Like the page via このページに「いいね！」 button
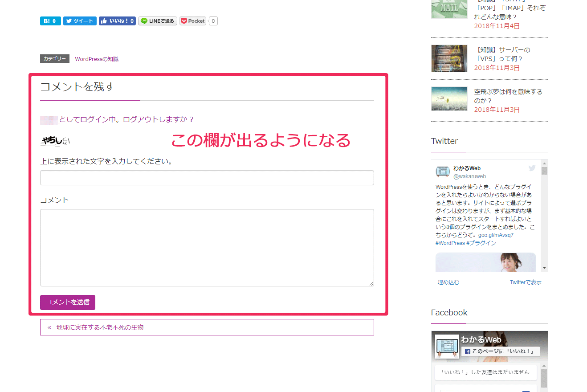587x392 pixels. click(x=500, y=351)
